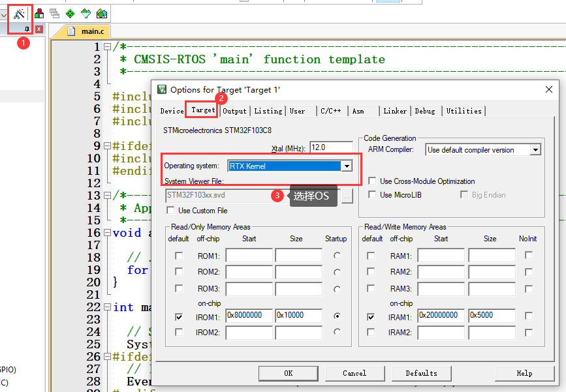Switch to the C/C++ tab
The image size is (566, 392).
click(x=331, y=111)
